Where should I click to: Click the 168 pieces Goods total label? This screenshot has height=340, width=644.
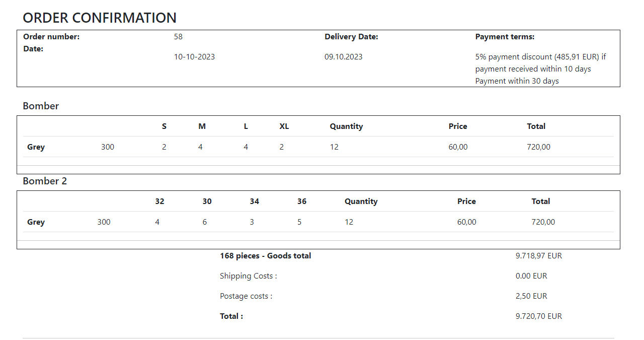(265, 256)
